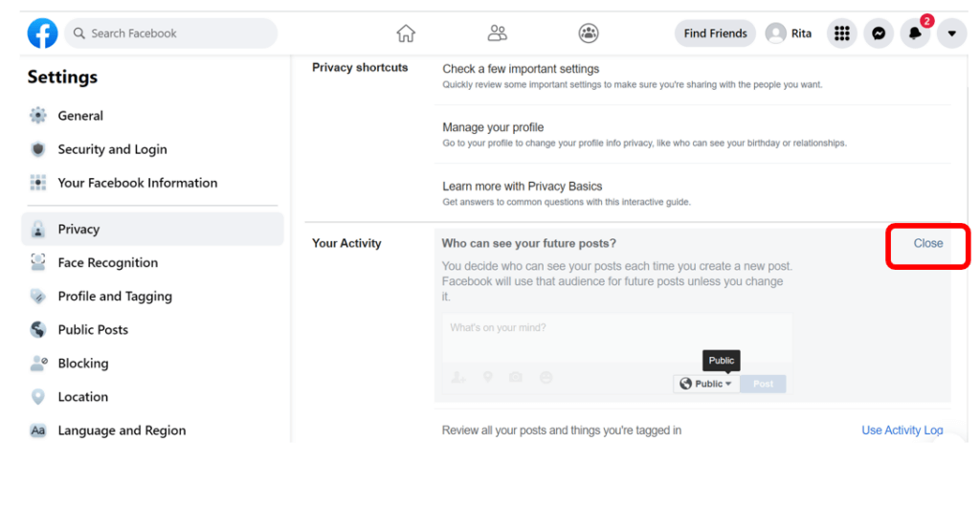
Task: Click the check-in location icon in composer
Action: tap(487, 377)
